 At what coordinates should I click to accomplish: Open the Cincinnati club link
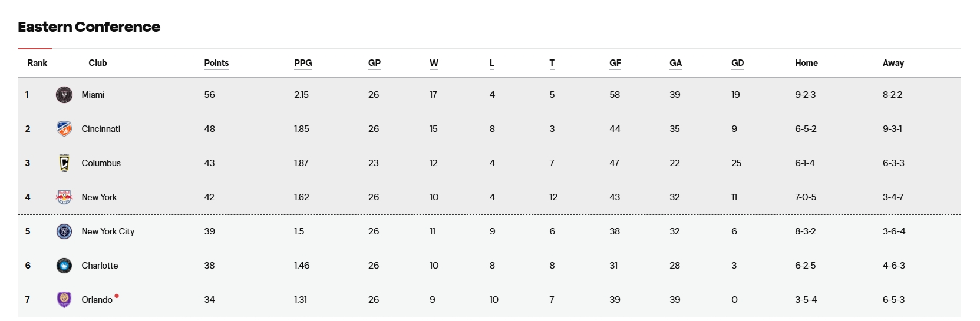point(101,129)
